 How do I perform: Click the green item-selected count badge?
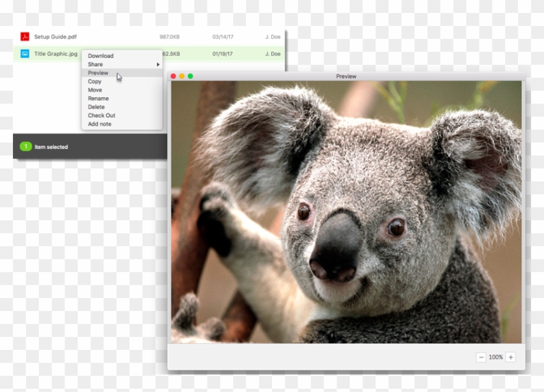(25, 146)
